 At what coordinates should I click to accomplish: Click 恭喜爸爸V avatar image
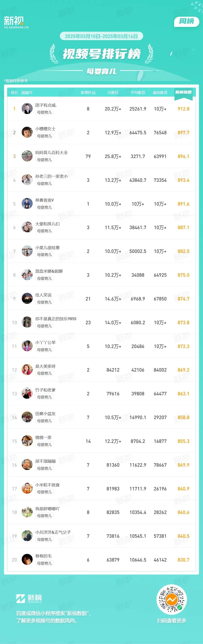[27, 204]
